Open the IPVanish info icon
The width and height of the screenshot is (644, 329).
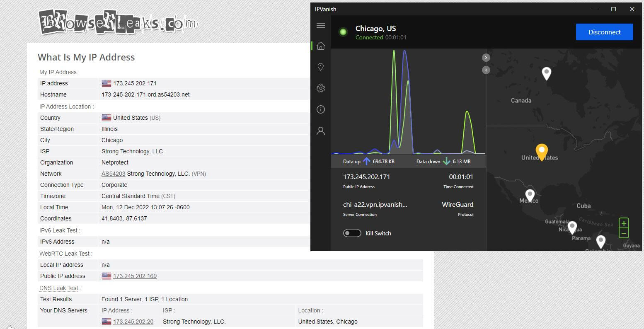[320, 109]
